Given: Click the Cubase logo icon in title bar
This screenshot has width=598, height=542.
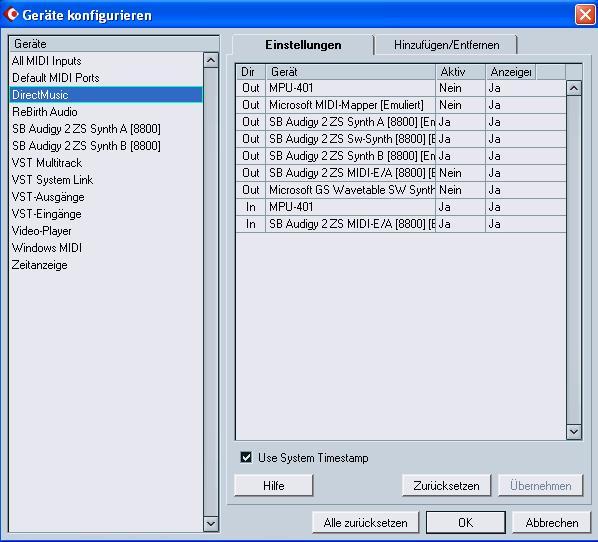Looking at the screenshot, I should (x=11, y=14).
